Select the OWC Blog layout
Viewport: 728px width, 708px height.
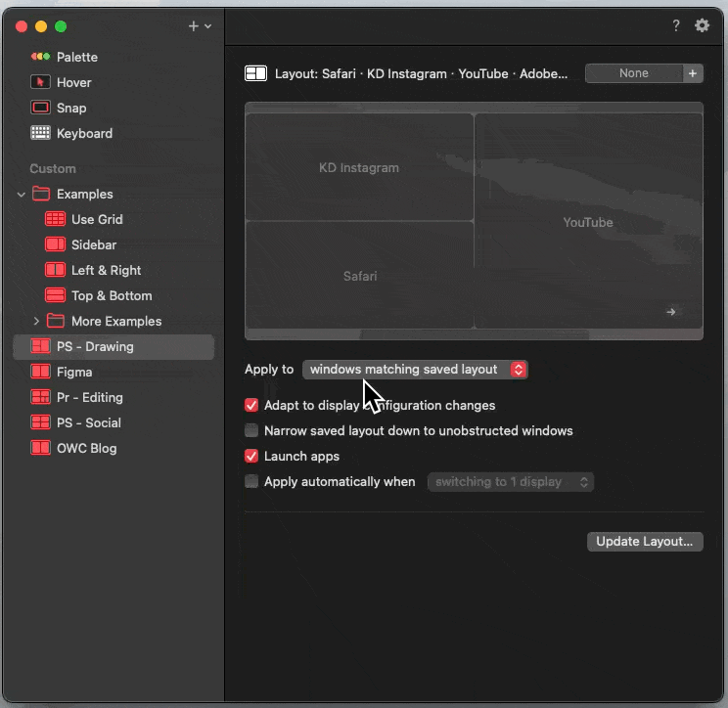[86, 448]
